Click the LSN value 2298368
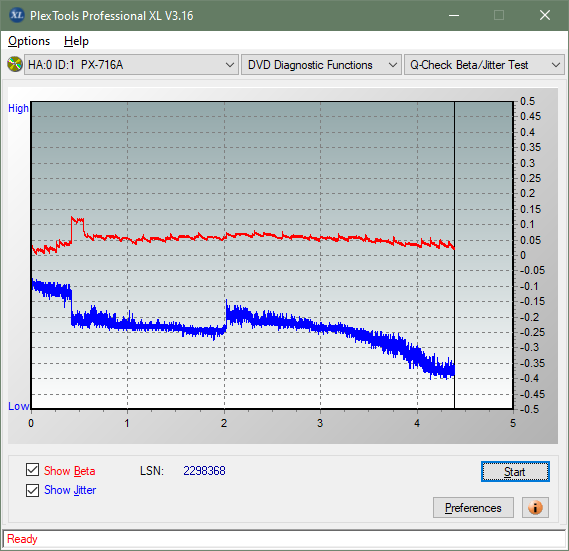This screenshot has width=569, height=551. (x=204, y=471)
